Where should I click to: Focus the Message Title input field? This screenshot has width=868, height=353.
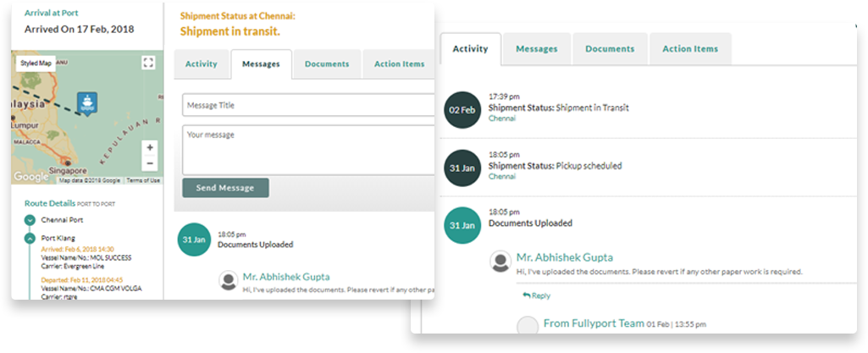(308, 105)
